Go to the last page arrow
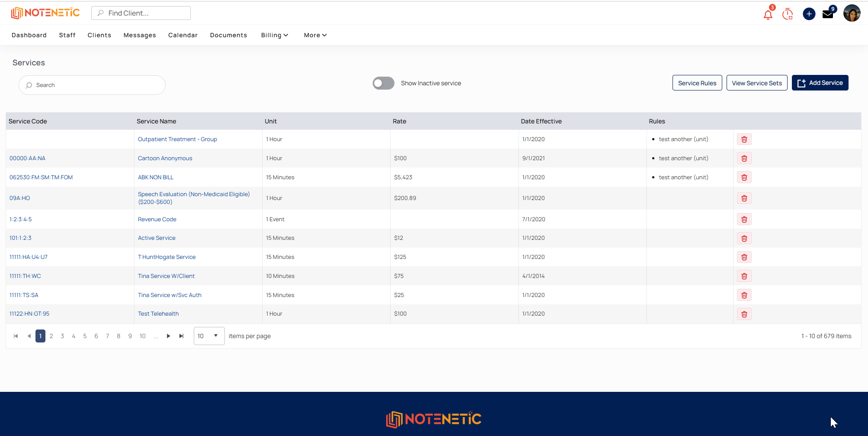The image size is (868, 436). [181, 336]
